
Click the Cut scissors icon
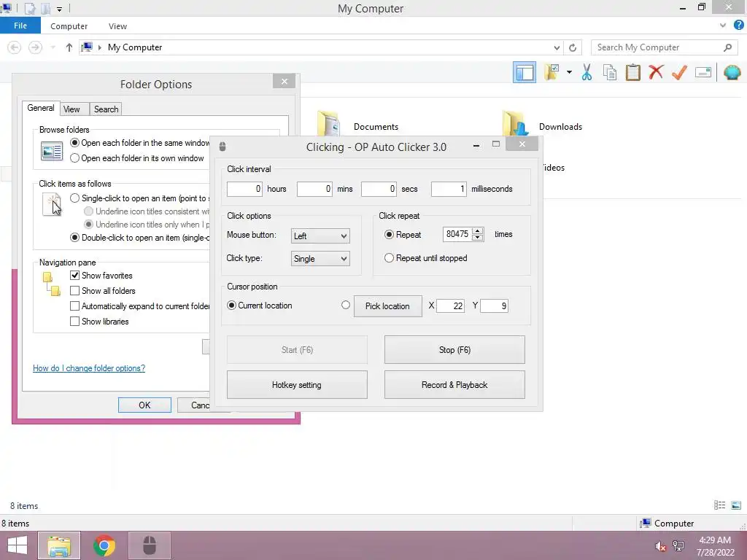click(587, 72)
